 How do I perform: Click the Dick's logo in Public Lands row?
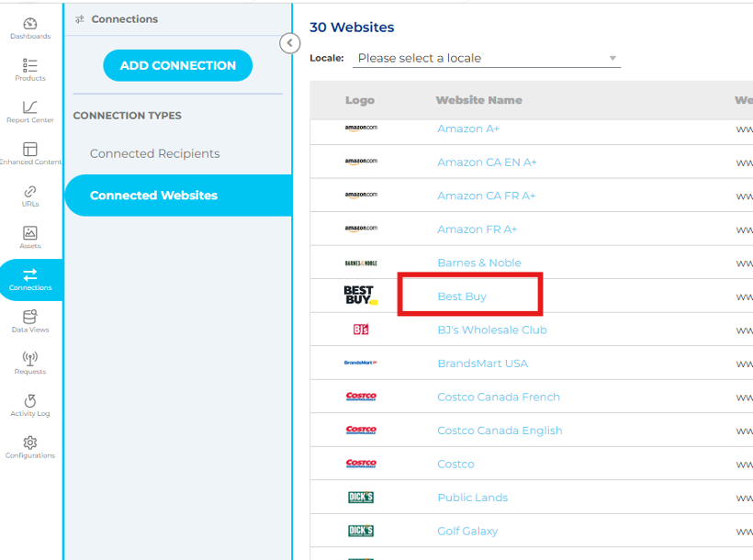361,497
